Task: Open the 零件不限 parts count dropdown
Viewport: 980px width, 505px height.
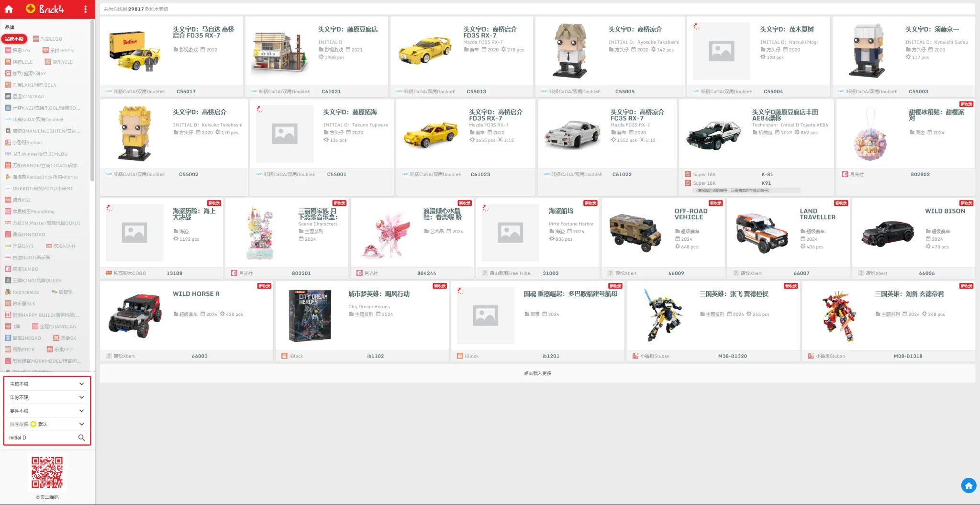Action: click(x=47, y=411)
